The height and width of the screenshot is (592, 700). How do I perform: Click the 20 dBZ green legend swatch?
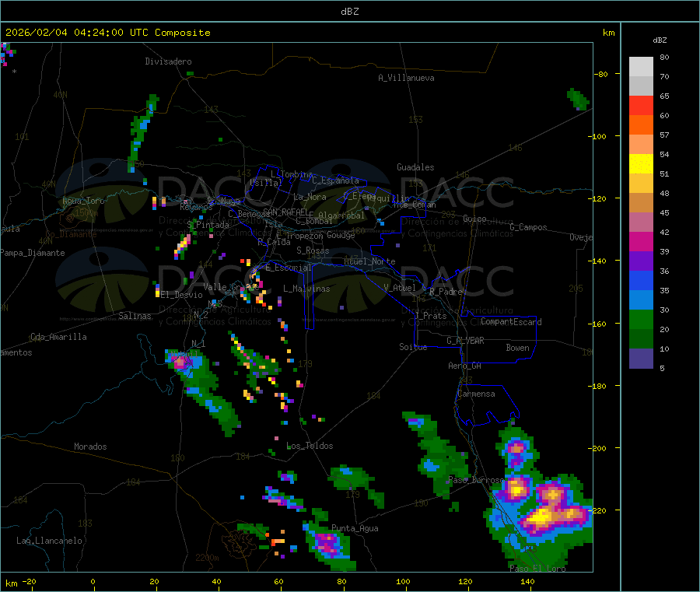pos(641,339)
